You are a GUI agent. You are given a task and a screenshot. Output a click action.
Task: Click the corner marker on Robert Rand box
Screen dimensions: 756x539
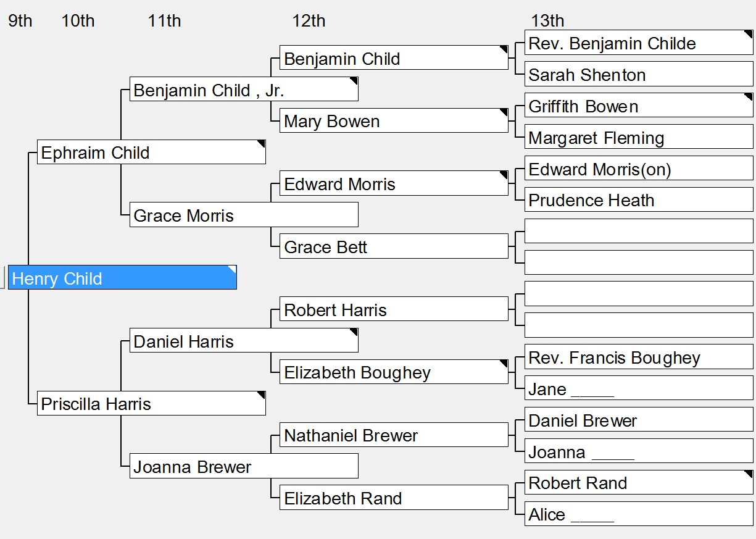(749, 474)
